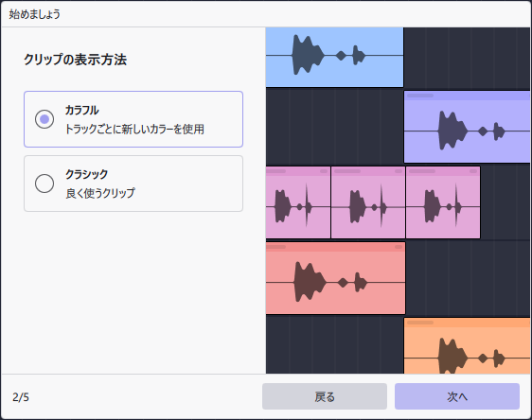Go back with the 戻る button

coord(325,396)
